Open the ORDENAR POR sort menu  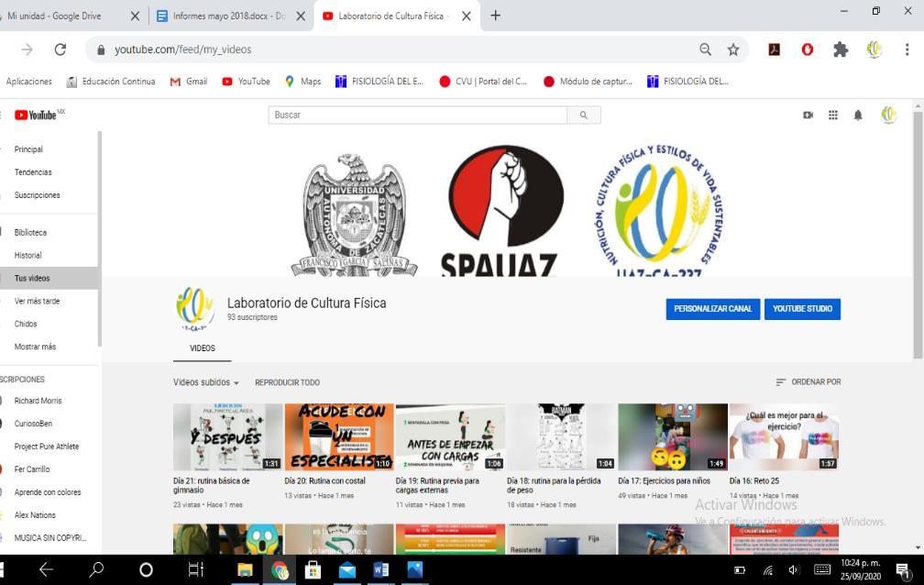pos(808,382)
